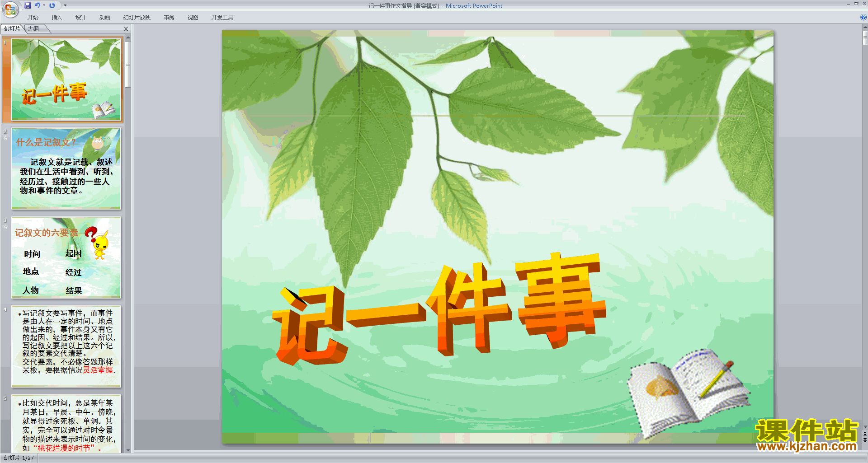
Task: Open the 开始 ribbon tab
Action: pos(33,18)
